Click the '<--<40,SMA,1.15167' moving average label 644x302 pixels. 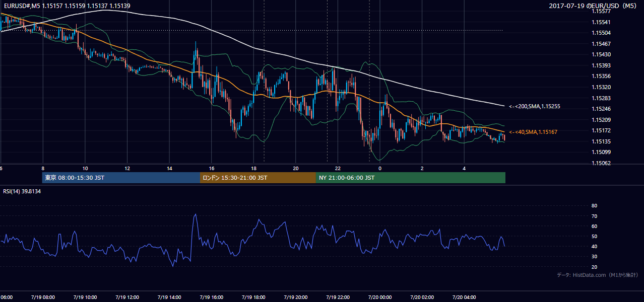pyautogui.click(x=533, y=132)
